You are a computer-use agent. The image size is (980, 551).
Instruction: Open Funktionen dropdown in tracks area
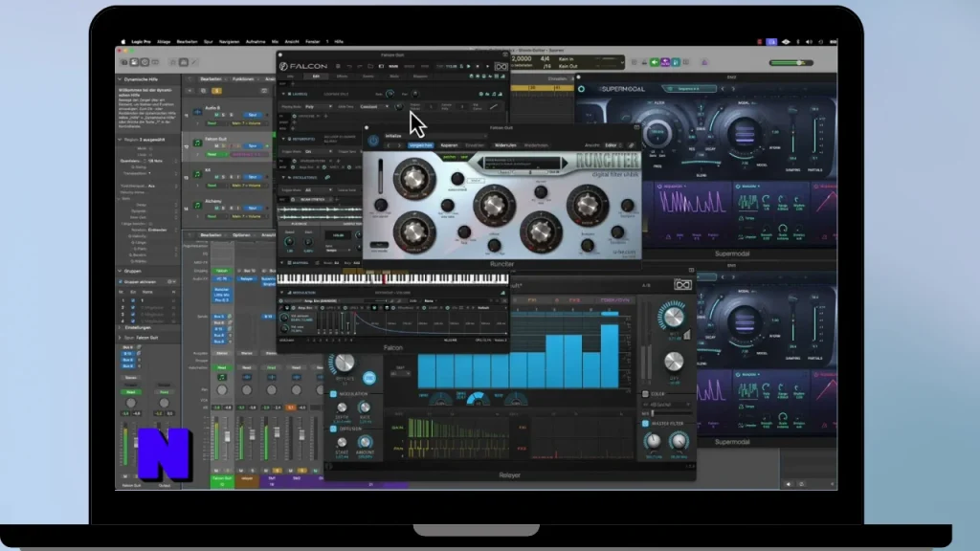point(245,79)
